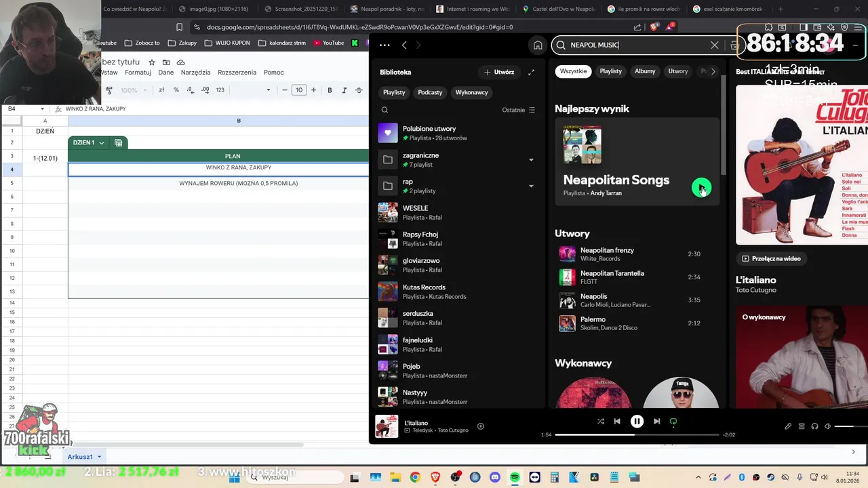Go to the previous track

click(617, 421)
